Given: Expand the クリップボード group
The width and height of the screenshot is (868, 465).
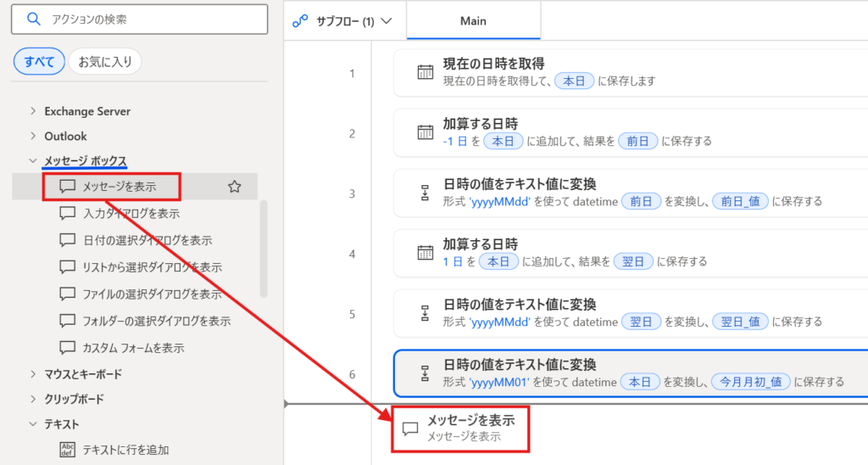Looking at the screenshot, I should 33,399.
